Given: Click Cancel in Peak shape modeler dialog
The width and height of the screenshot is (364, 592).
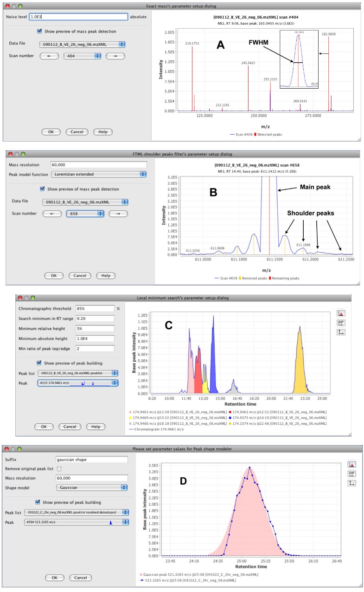Looking at the screenshot, I should (x=81, y=578).
